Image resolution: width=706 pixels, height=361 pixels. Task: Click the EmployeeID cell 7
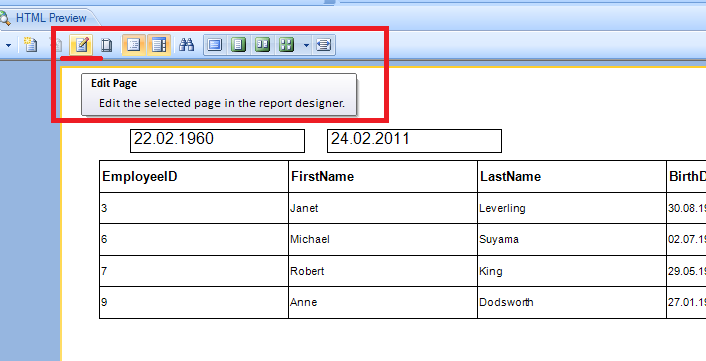(194, 271)
